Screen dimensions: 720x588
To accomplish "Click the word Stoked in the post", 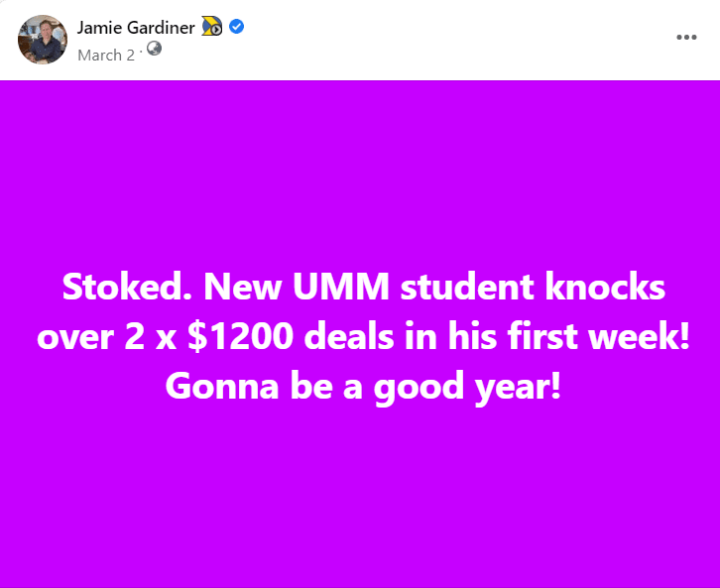I will pyautogui.click(x=127, y=287).
